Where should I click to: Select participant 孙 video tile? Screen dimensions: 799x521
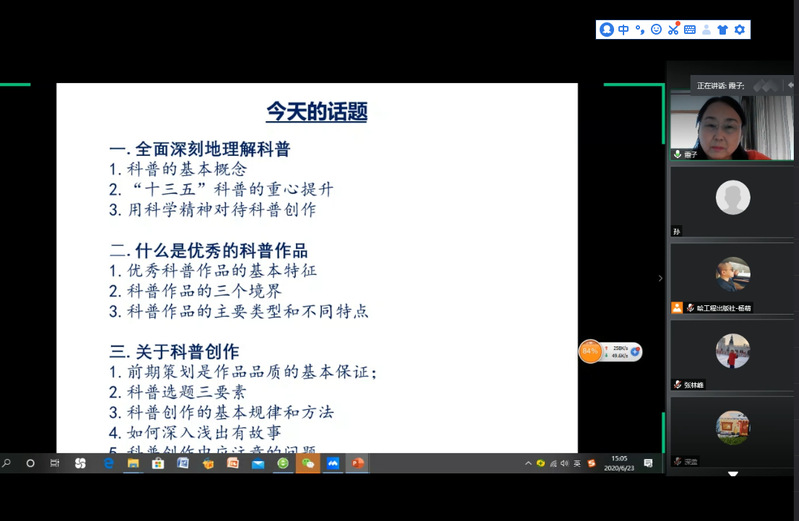[x=732, y=203]
